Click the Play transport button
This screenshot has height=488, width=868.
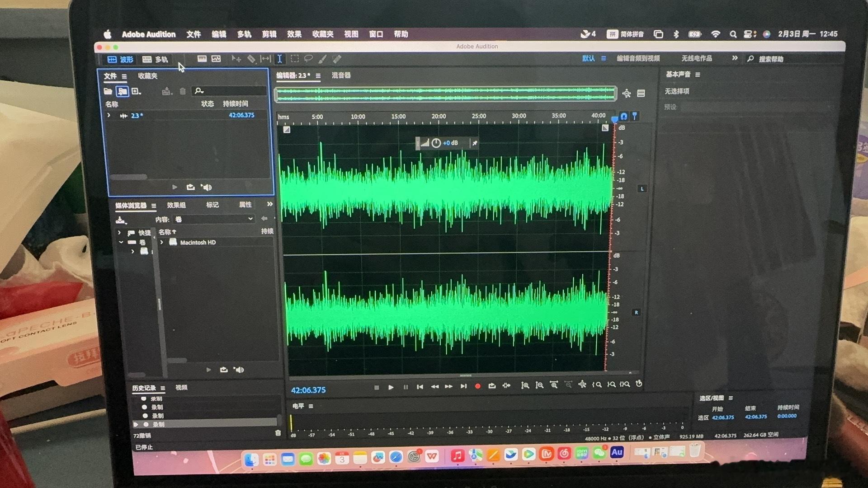391,387
